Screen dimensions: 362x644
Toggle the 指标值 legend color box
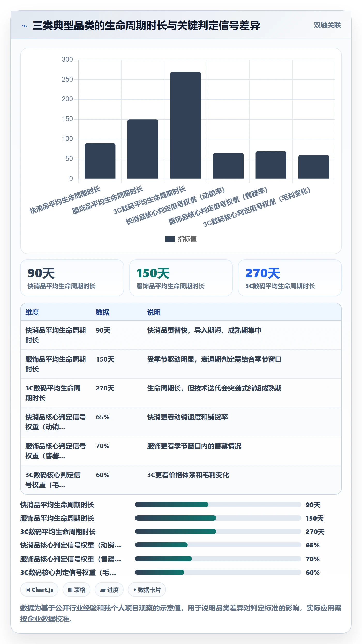pos(170,239)
